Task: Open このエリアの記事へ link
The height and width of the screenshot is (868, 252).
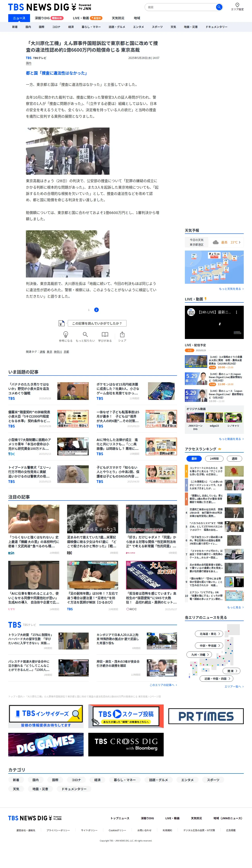Action: pos(163,685)
